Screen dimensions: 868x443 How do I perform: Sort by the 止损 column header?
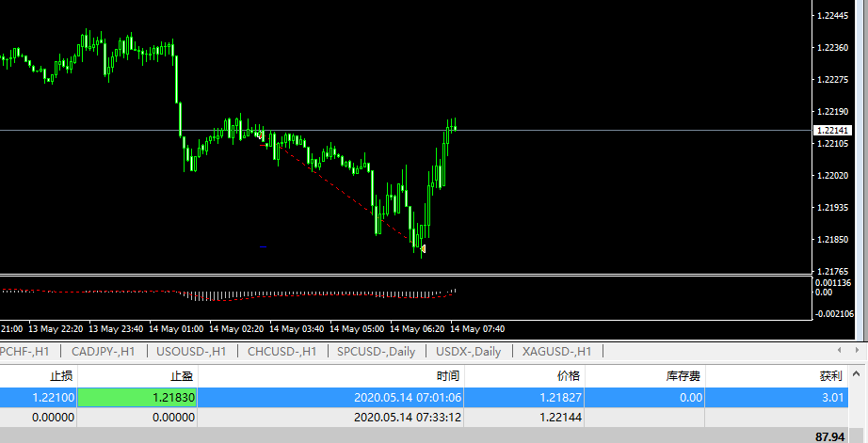click(x=61, y=376)
